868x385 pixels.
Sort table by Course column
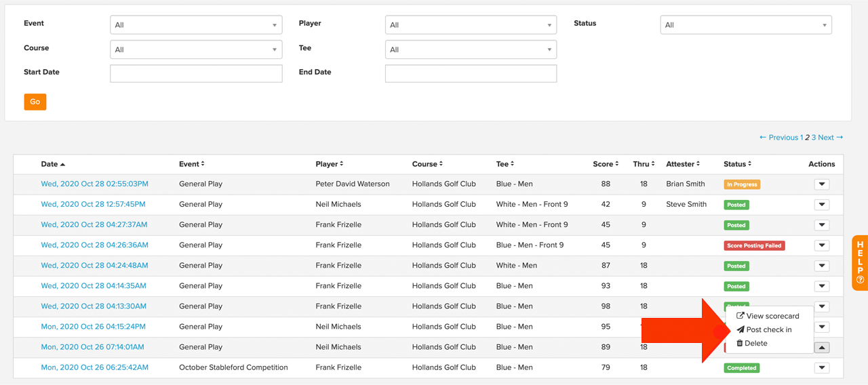pyautogui.click(x=427, y=164)
